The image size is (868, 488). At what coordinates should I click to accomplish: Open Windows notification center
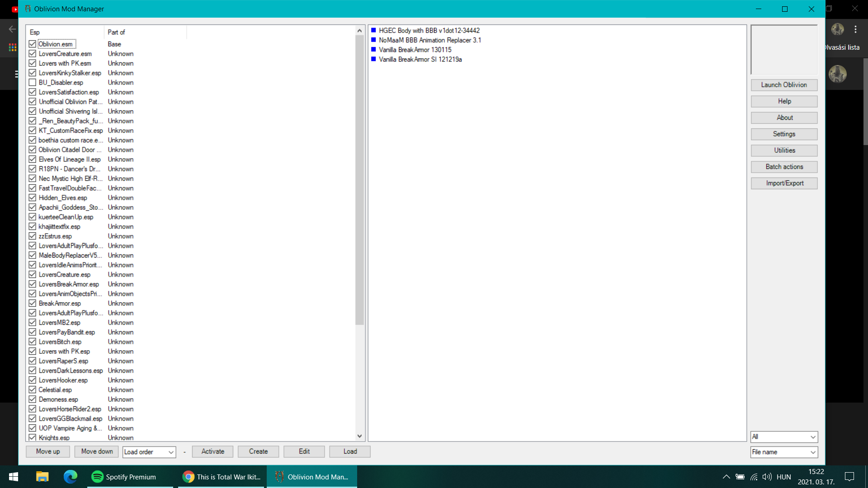(x=849, y=477)
